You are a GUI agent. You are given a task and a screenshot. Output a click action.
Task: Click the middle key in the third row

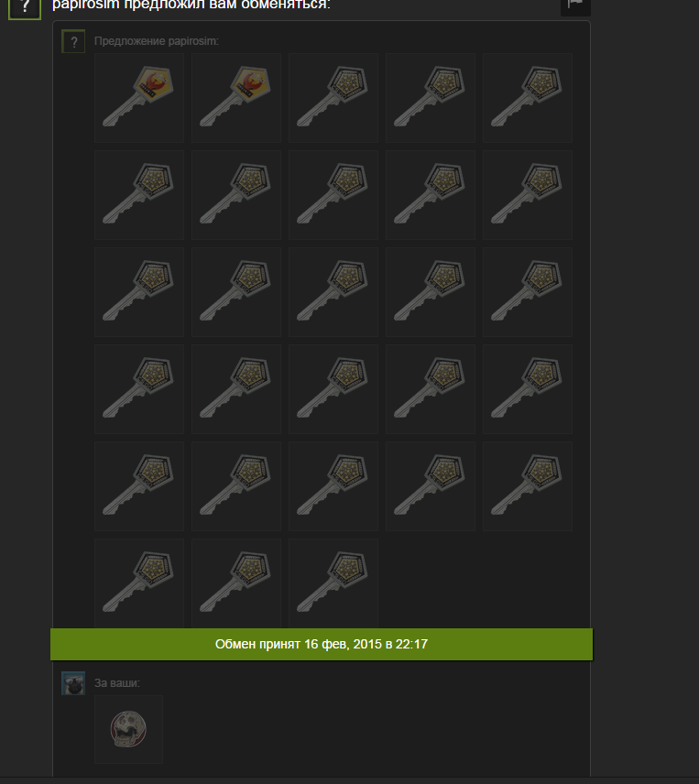click(x=333, y=291)
